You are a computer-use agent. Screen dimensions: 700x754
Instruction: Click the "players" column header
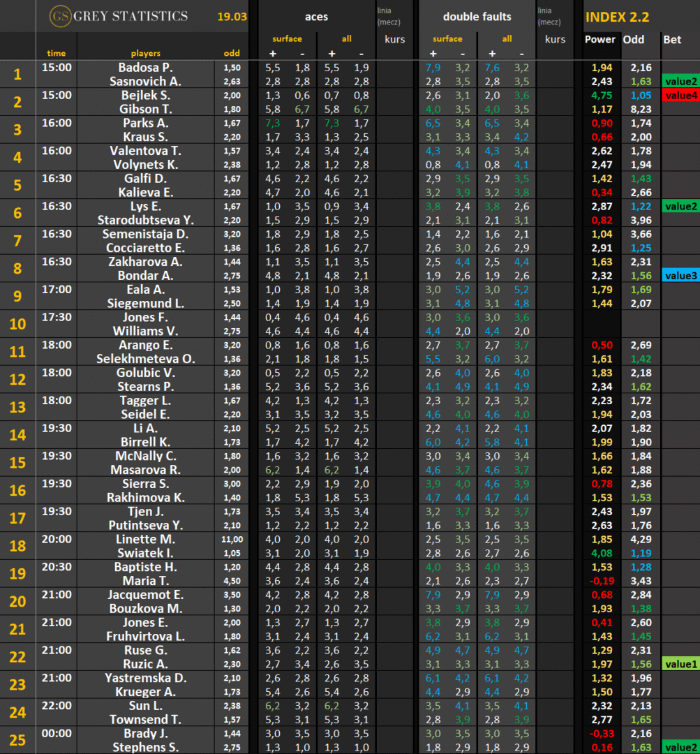[x=145, y=53]
